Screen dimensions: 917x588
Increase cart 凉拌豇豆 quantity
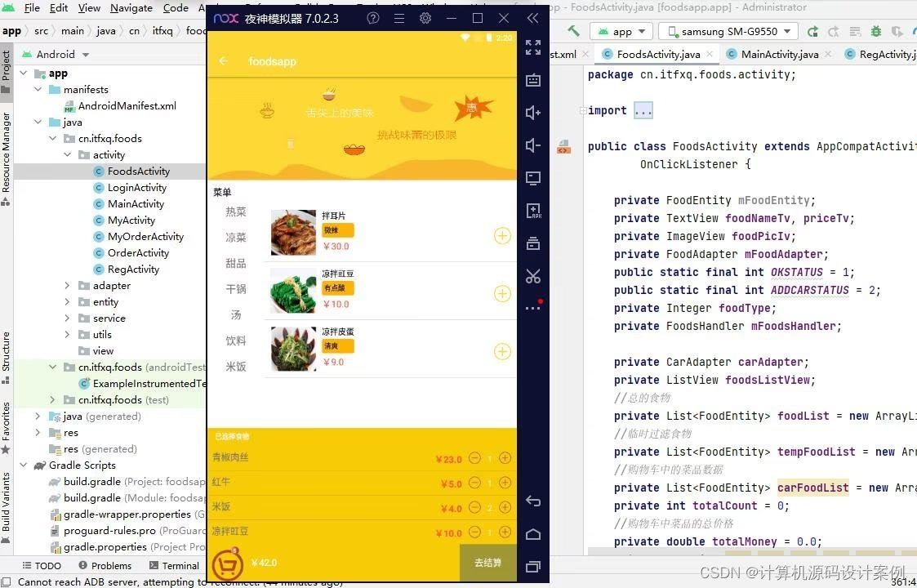[x=505, y=532]
